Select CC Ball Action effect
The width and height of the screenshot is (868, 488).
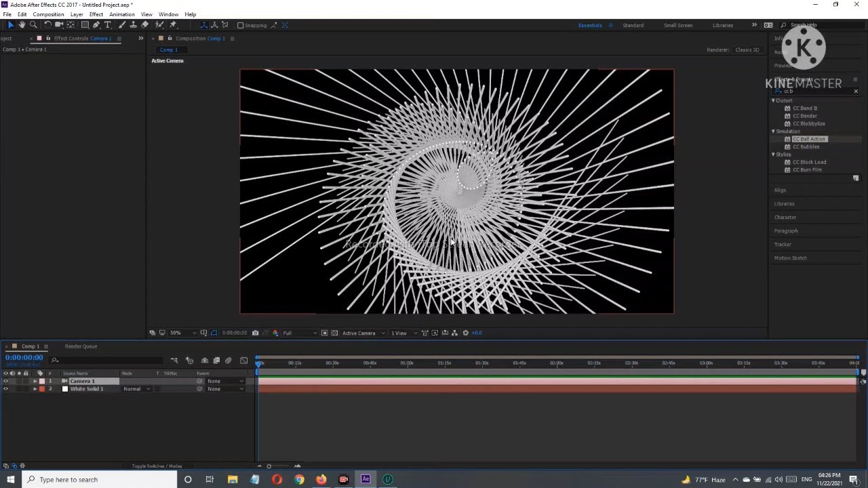[808, 139]
